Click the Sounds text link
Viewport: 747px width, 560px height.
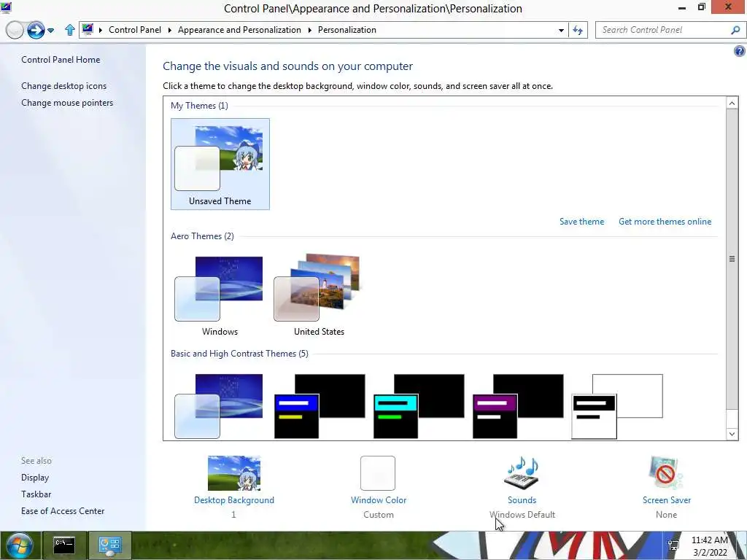(522, 500)
